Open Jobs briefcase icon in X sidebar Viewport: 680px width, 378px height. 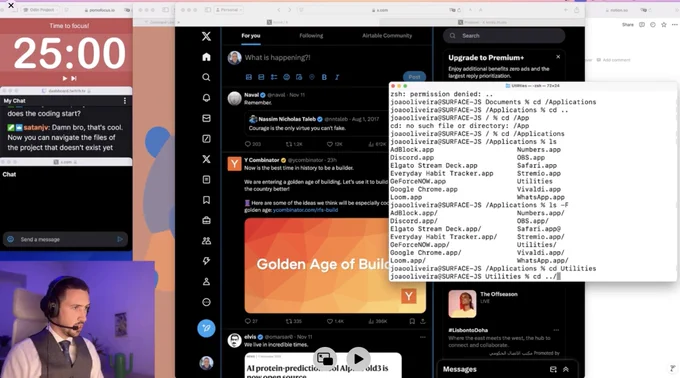206,220
